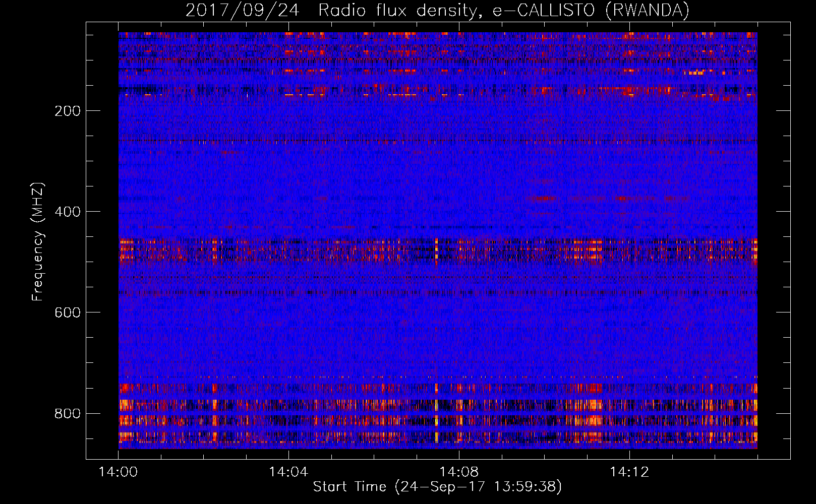
Task: Click the 400 frequency tick label
Action: pyautogui.click(x=68, y=212)
